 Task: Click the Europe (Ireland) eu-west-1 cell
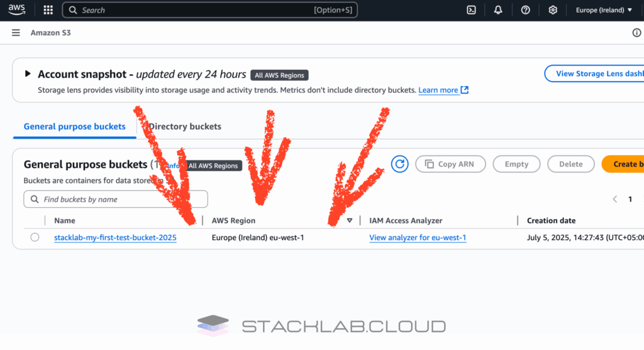point(257,238)
